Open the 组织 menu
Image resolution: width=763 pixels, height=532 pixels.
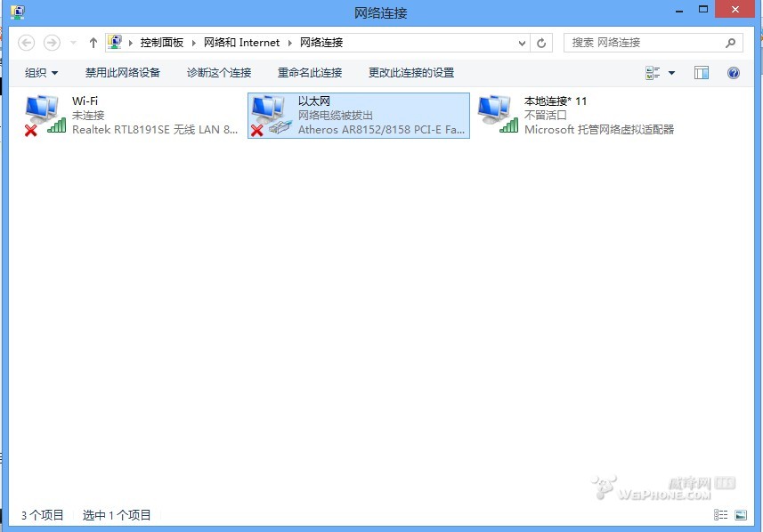(41, 73)
